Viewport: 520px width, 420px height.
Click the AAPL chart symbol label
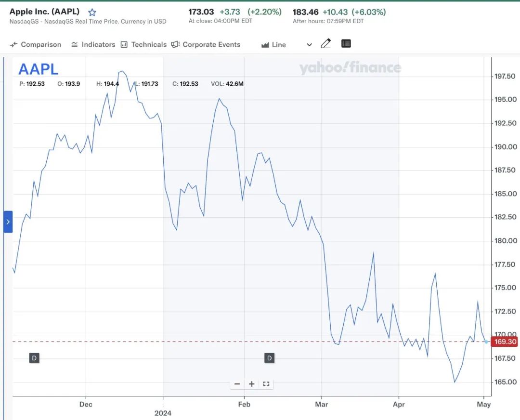pos(38,69)
